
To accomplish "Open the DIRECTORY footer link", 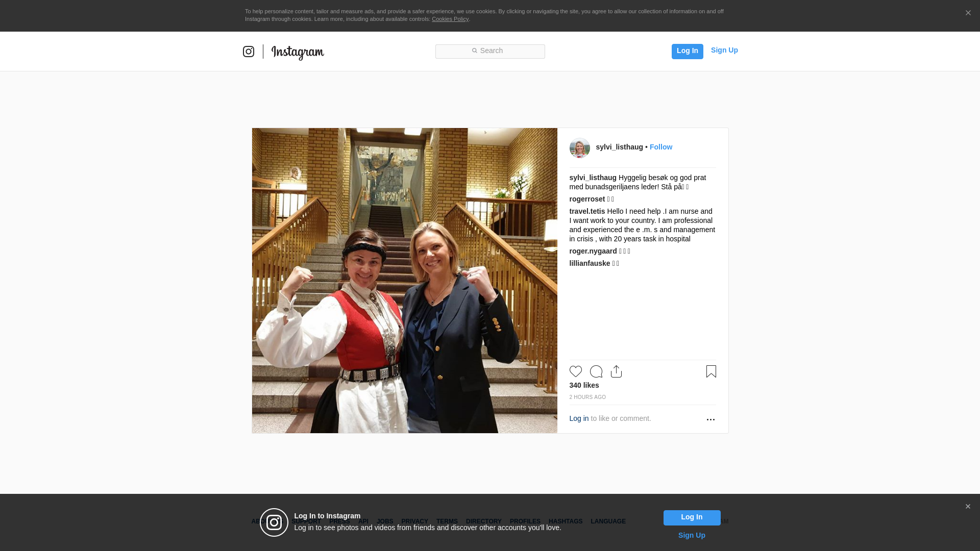I will [x=483, y=521].
